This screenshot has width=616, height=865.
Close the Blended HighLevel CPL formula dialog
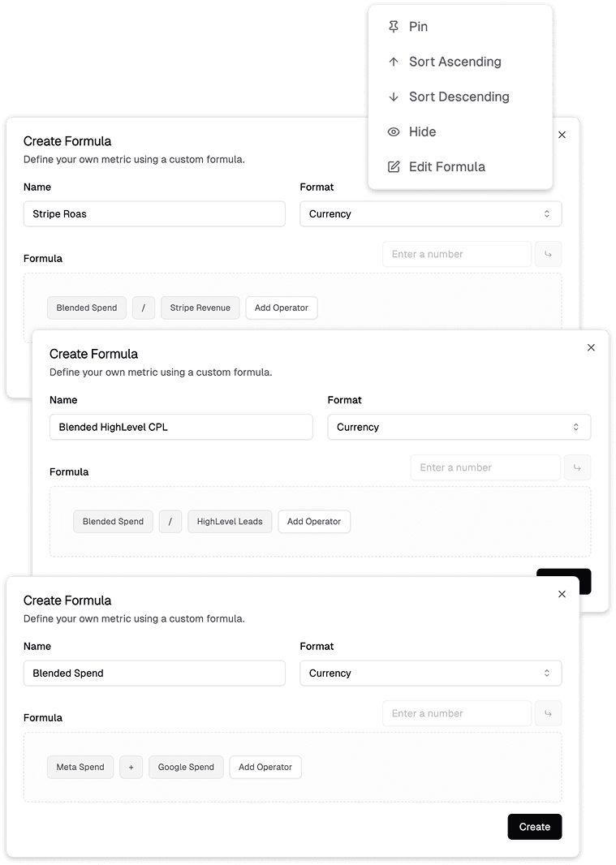[591, 347]
